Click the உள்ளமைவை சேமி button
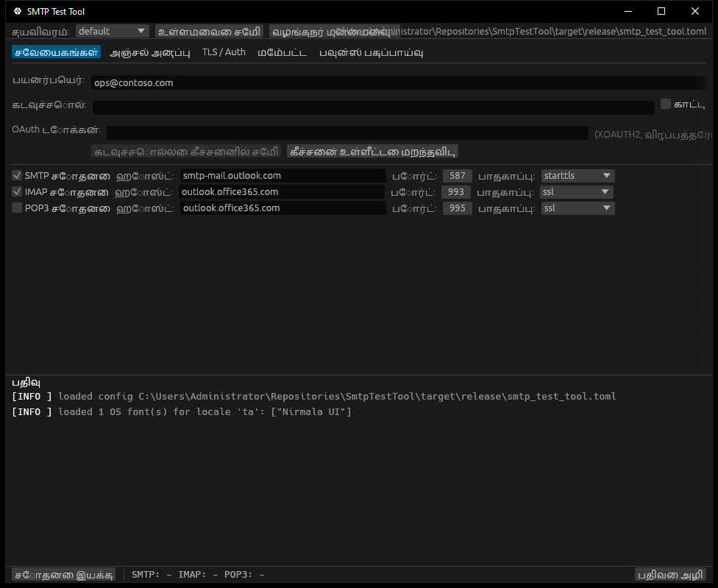This screenshot has height=588, width=718. [209, 31]
